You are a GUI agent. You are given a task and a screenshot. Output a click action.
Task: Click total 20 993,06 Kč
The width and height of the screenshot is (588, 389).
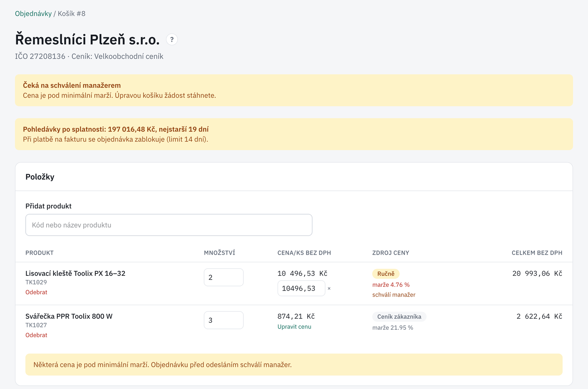click(537, 273)
